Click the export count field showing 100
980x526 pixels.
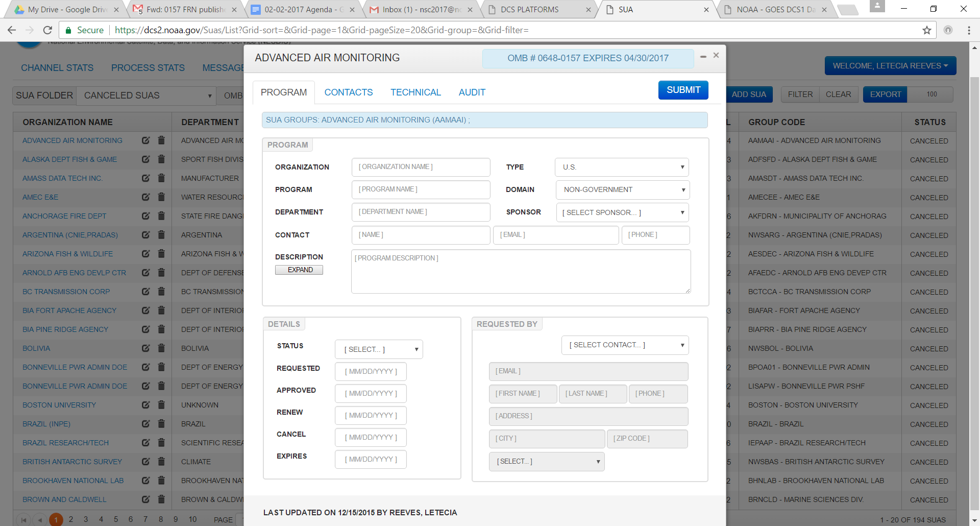click(x=930, y=94)
